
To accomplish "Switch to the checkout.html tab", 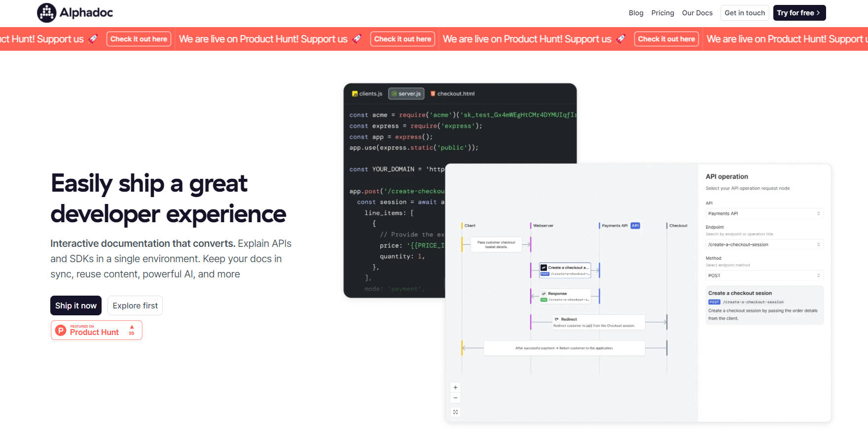I will pos(452,94).
